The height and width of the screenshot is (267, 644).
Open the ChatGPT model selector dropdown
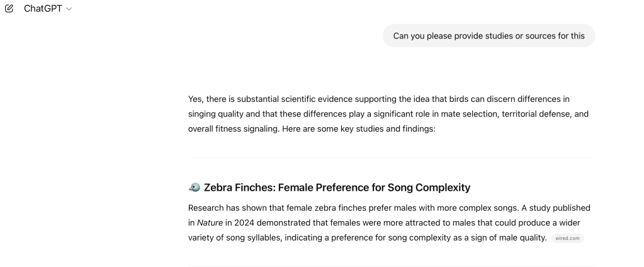point(47,9)
